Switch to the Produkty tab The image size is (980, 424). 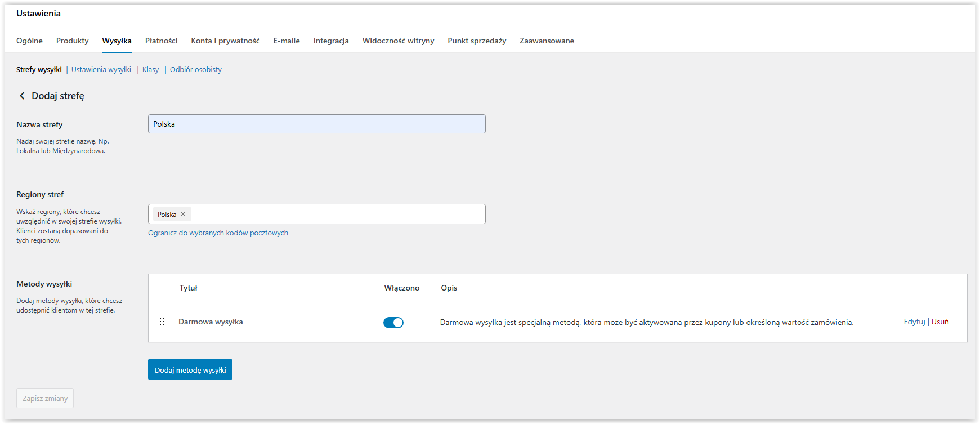click(72, 41)
